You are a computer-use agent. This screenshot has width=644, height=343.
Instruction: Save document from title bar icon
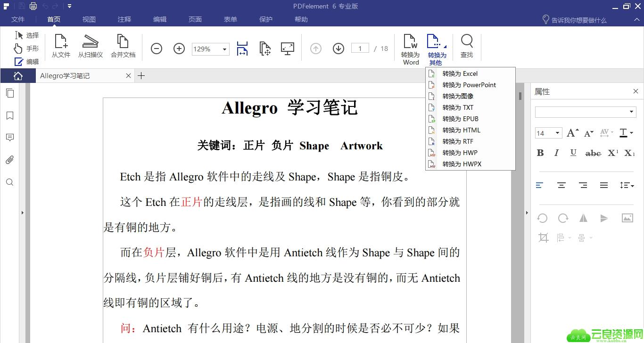21,6
